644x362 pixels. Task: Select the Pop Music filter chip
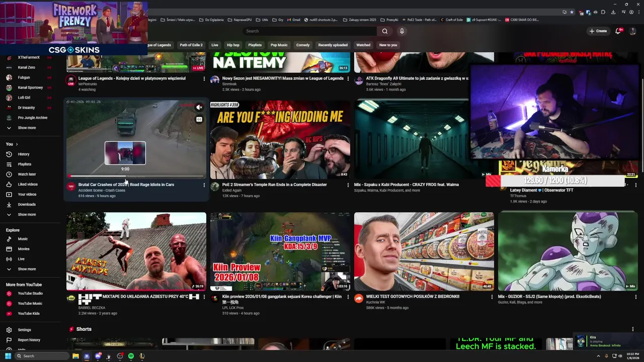(x=279, y=45)
